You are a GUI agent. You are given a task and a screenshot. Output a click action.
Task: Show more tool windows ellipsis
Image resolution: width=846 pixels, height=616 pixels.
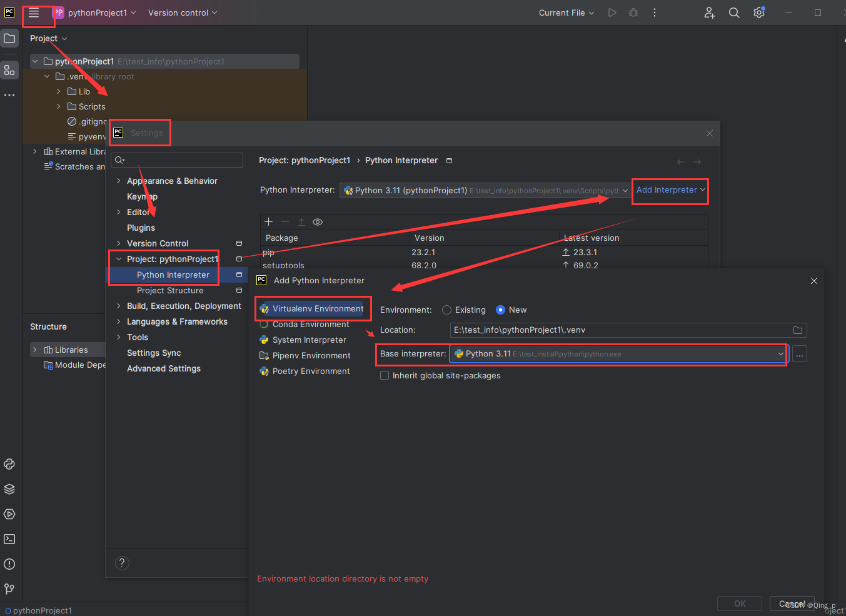9,95
